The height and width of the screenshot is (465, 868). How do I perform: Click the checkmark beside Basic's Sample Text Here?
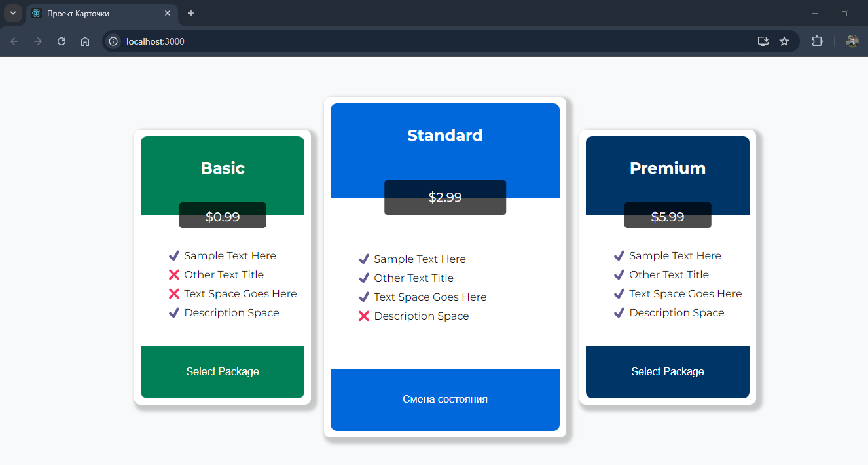click(x=174, y=256)
